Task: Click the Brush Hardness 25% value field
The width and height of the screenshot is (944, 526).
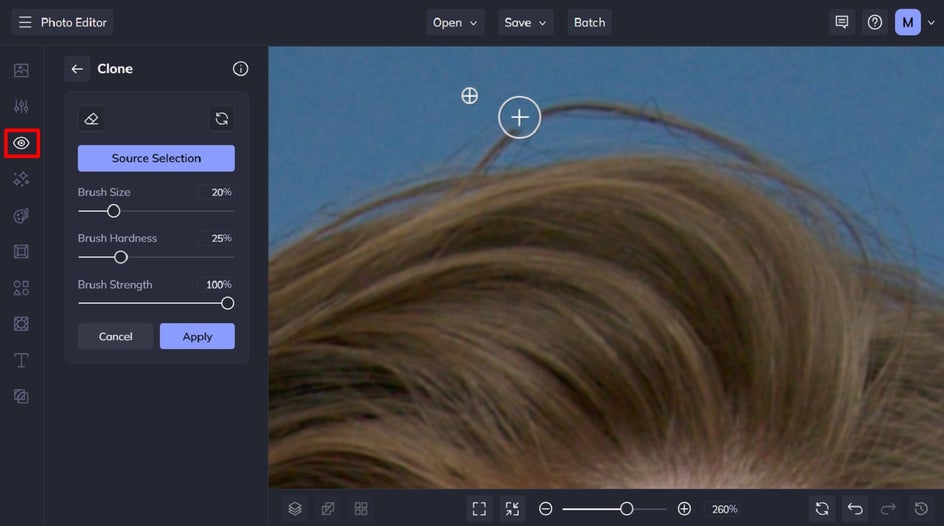Action: (x=216, y=238)
